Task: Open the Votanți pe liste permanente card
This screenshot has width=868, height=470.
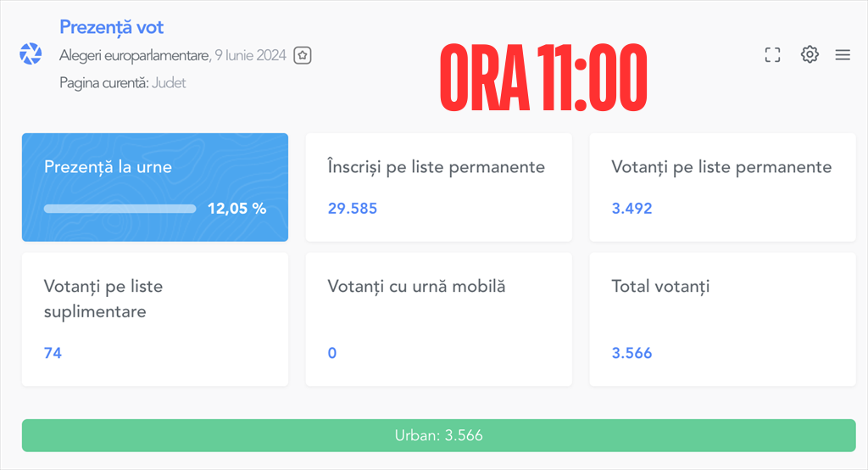Action: click(x=722, y=187)
